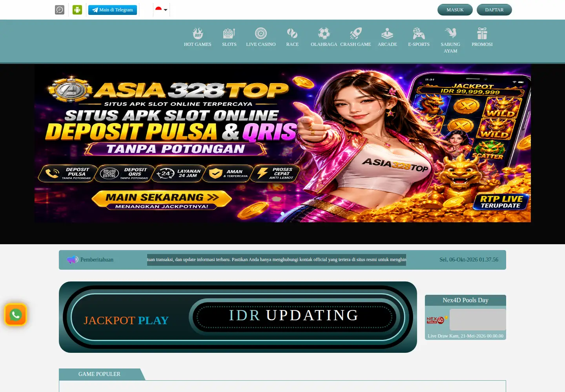This screenshot has width=565, height=392.
Task: Click the Main di Telegram button
Action: click(x=113, y=10)
